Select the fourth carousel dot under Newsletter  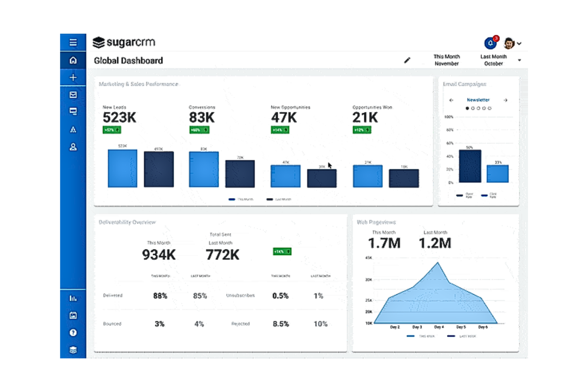coord(484,108)
